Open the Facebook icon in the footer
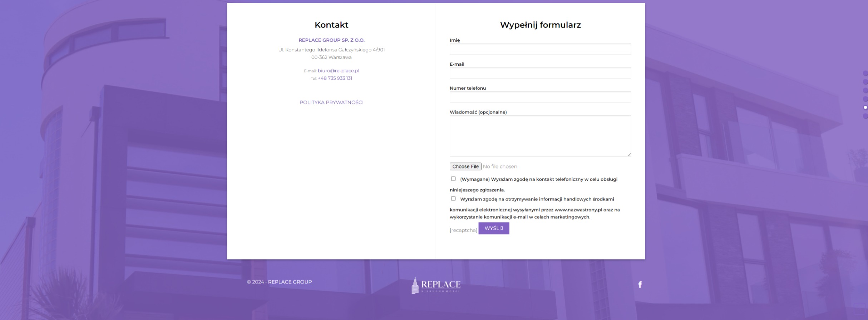The width and height of the screenshot is (868, 320). coord(640,285)
